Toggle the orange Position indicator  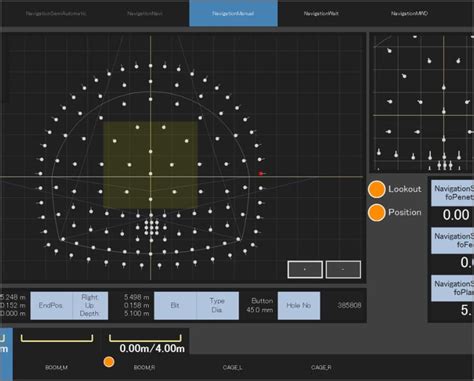(376, 213)
